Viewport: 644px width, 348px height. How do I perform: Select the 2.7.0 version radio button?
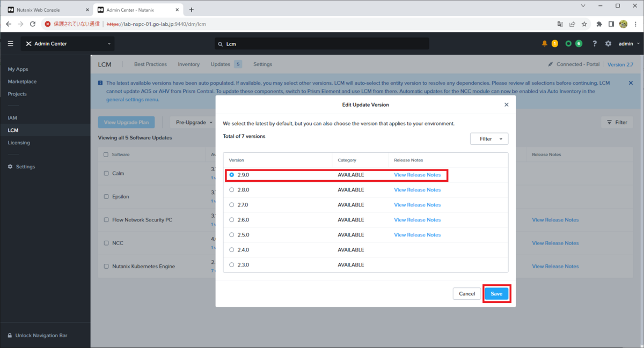232,205
